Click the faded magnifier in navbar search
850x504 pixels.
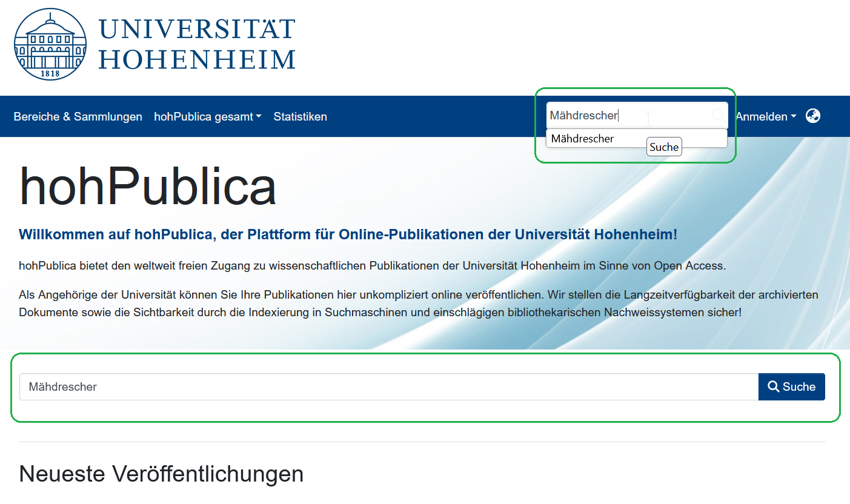tap(717, 114)
